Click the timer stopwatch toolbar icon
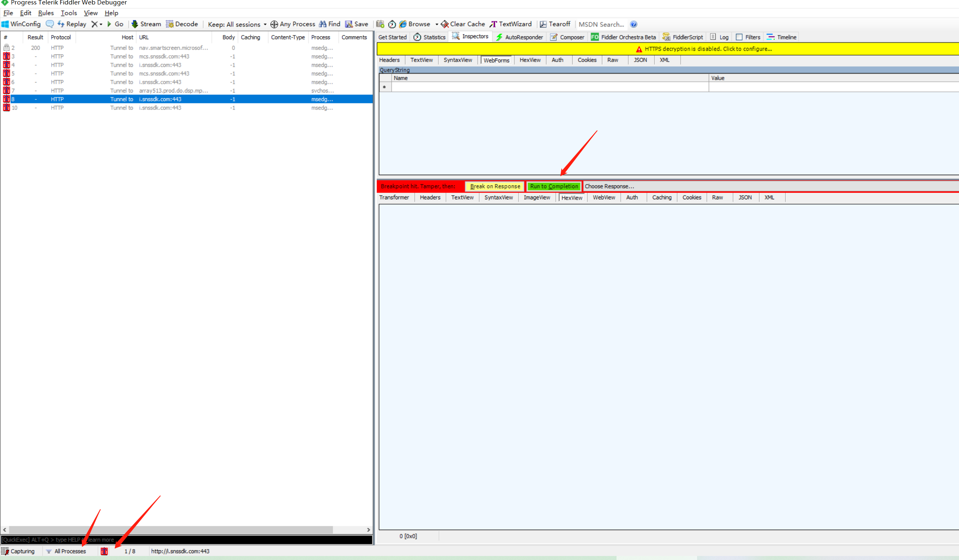Viewport: 959px width, 560px height. (392, 24)
